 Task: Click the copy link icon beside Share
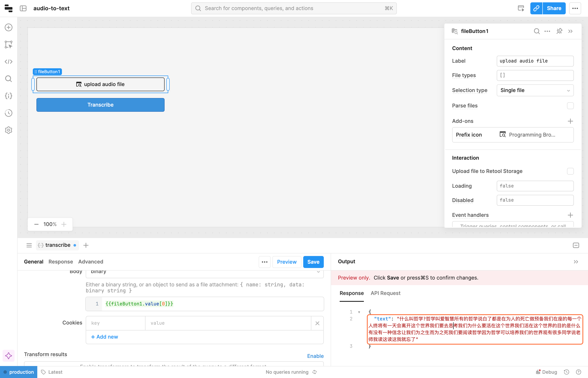coord(536,8)
